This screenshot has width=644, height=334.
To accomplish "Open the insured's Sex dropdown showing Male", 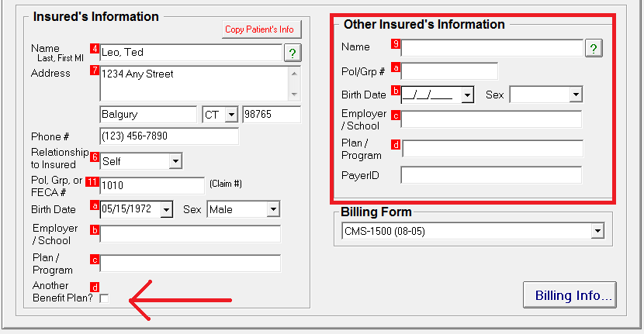I will [272, 209].
